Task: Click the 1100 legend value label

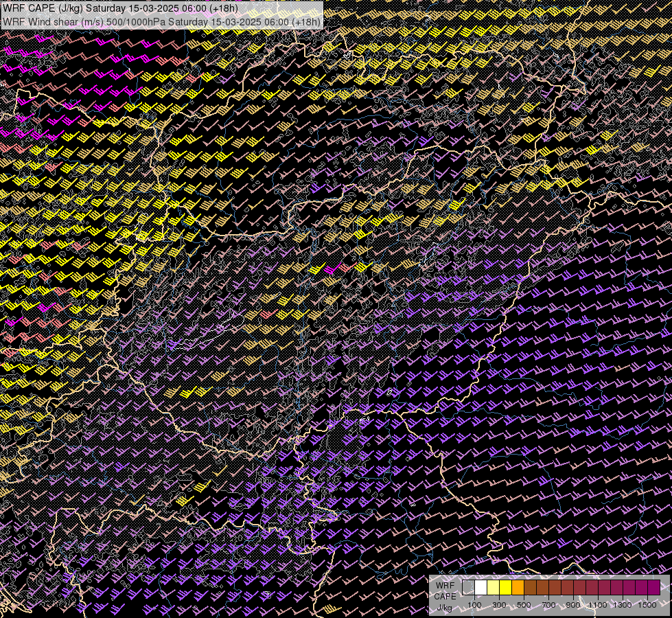Action: (598, 605)
